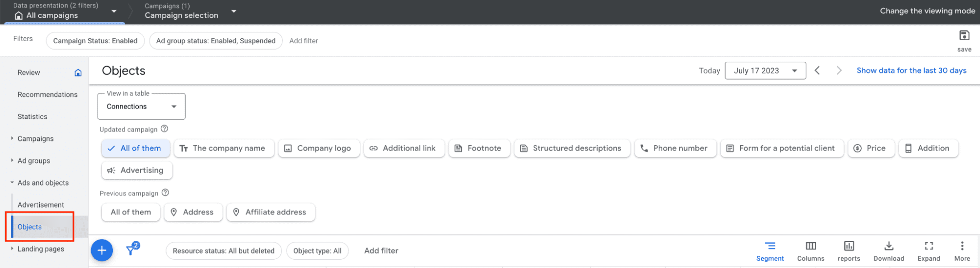This screenshot has width=980, height=268.
Task: Click the blue plus add button
Action: [x=102, y=250]
